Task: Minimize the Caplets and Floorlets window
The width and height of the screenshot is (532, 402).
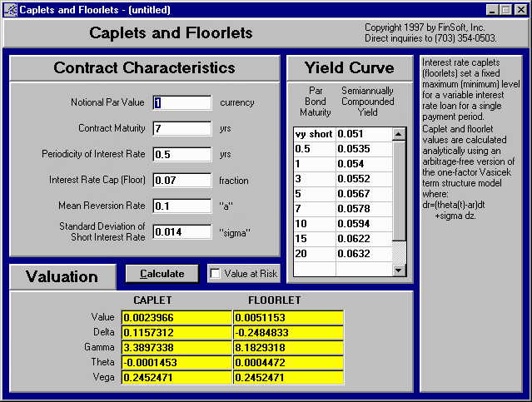Action: pos(493,9)
